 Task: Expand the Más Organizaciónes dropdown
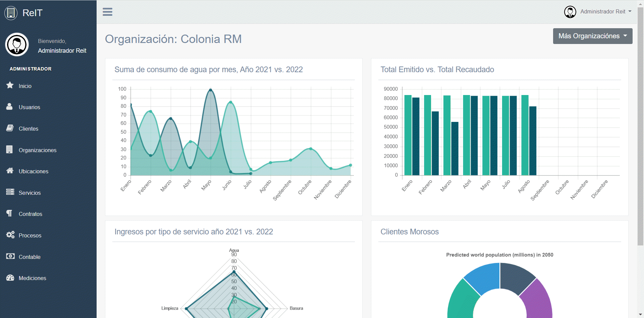(x=592, y=36)
